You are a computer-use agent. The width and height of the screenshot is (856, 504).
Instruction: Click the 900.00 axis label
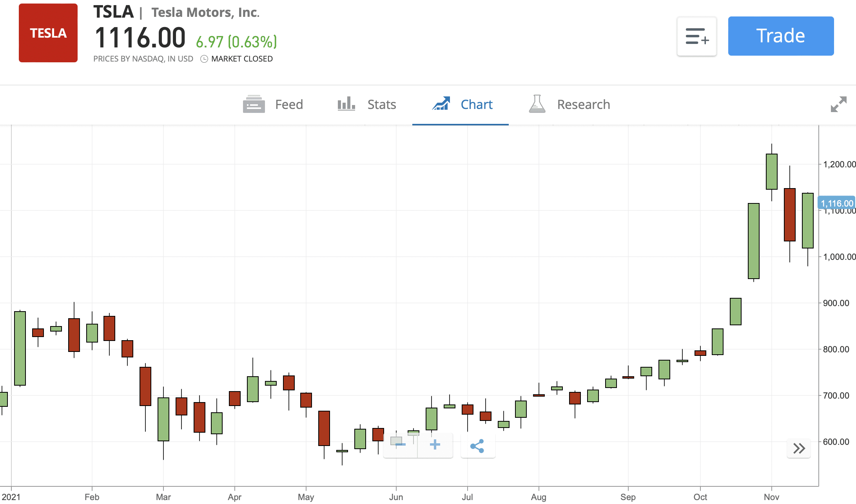click(836, 303)
